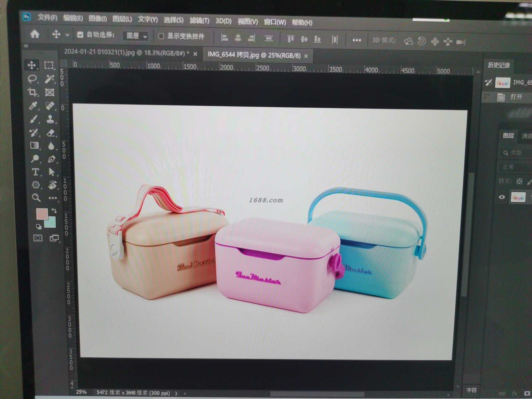
Task: Open the 滤镜(T) menu
Action: 199,21
